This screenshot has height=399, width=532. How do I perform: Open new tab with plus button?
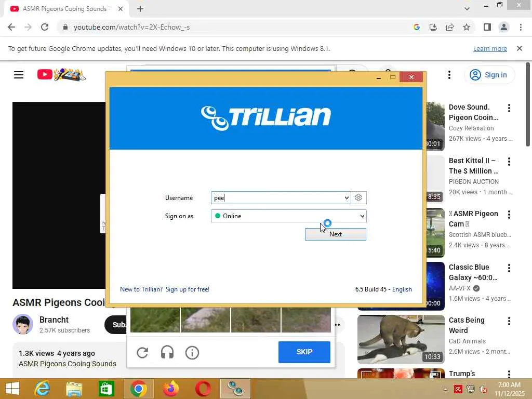pyautogui.click(x=140, y=9)
